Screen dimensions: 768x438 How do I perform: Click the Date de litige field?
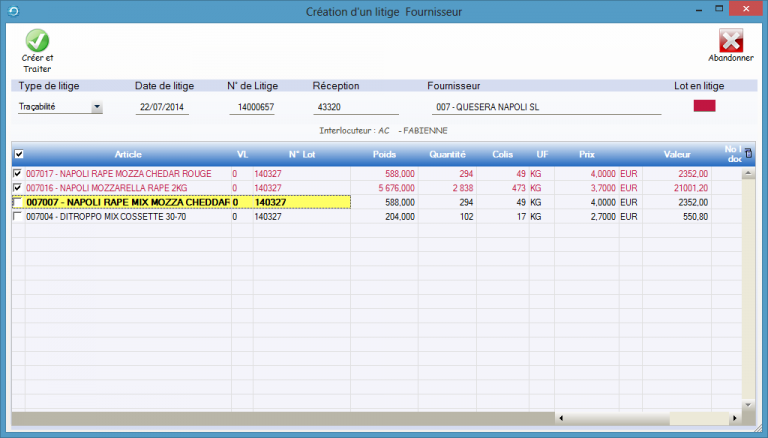(162, 107)
